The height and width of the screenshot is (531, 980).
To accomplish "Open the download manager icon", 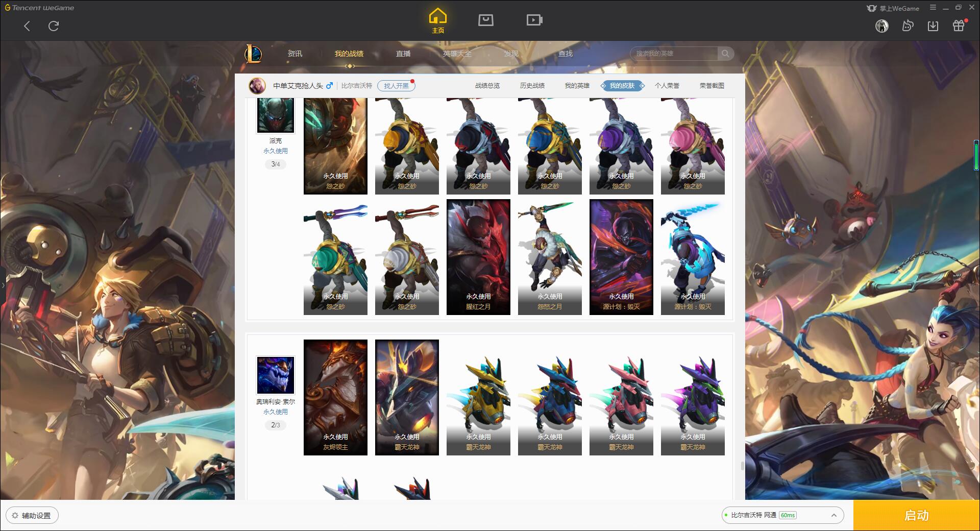I will [933, 26].
